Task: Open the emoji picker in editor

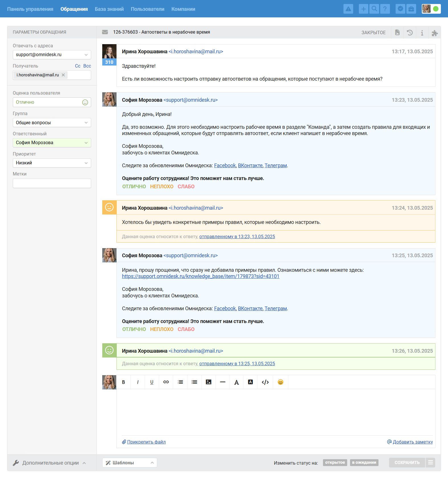Action: (x=280, y=382)
